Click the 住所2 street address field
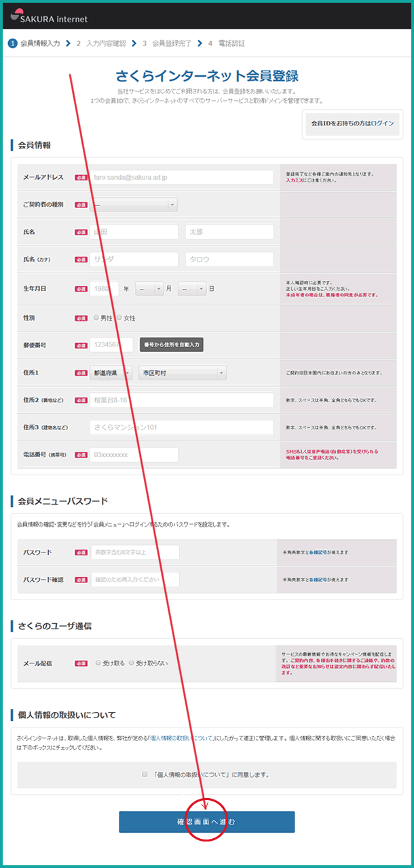This screenshot has height=868, width=414. 182,400
